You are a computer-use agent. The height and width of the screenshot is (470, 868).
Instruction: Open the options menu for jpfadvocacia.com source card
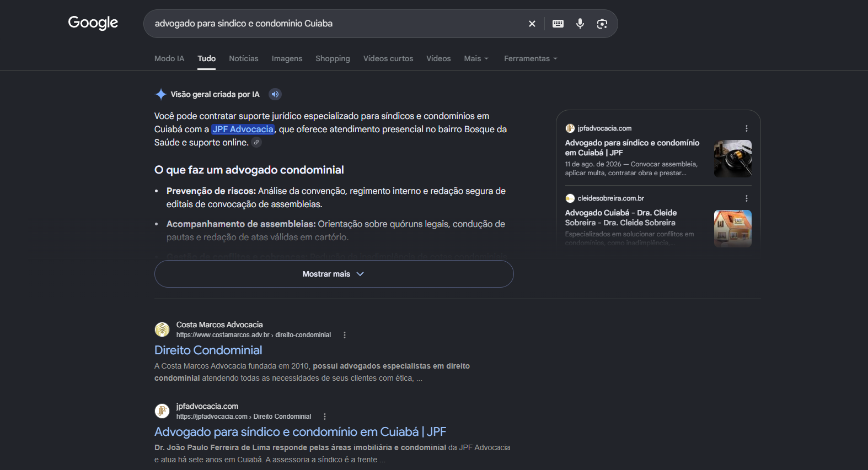tap(747, 128)
